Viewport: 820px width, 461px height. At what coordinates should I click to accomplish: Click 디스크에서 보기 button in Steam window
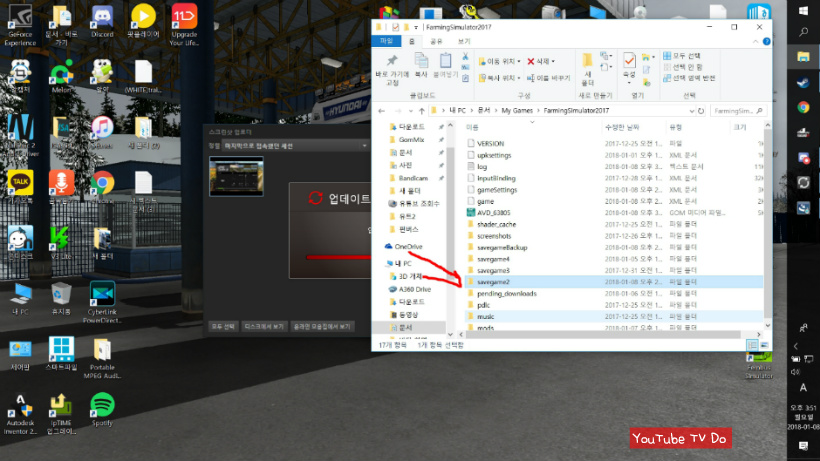264,326
